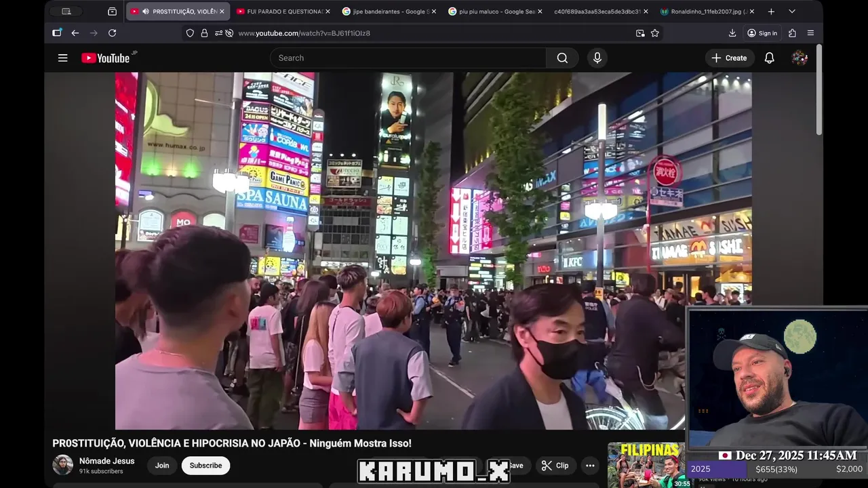Click the 91k subscribers text
868x488 pixels.
click(101, 472)
